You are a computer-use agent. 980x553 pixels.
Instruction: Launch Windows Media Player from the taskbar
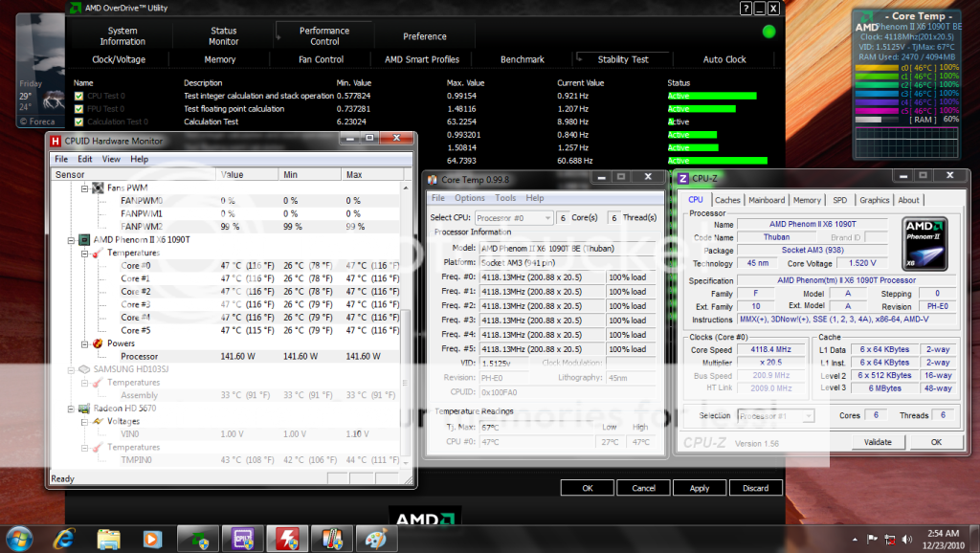[151, 538]
